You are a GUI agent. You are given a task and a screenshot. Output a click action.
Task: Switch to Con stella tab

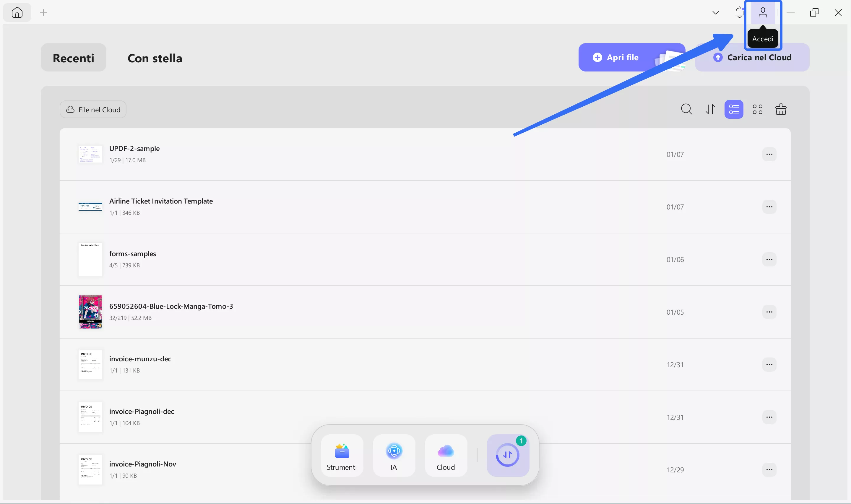[155, 58]
